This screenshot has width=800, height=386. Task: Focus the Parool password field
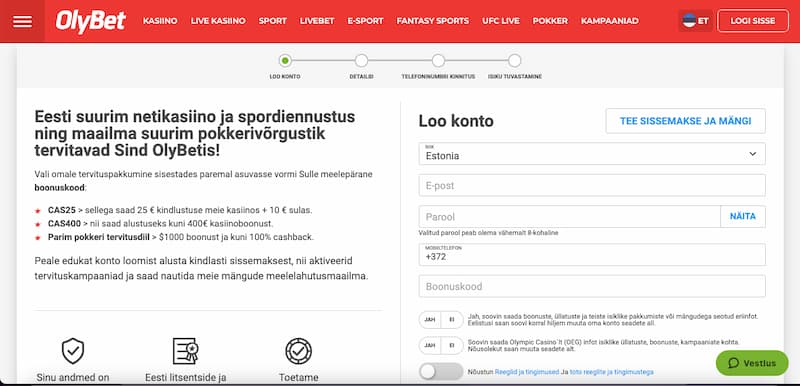tap(569, 217)
